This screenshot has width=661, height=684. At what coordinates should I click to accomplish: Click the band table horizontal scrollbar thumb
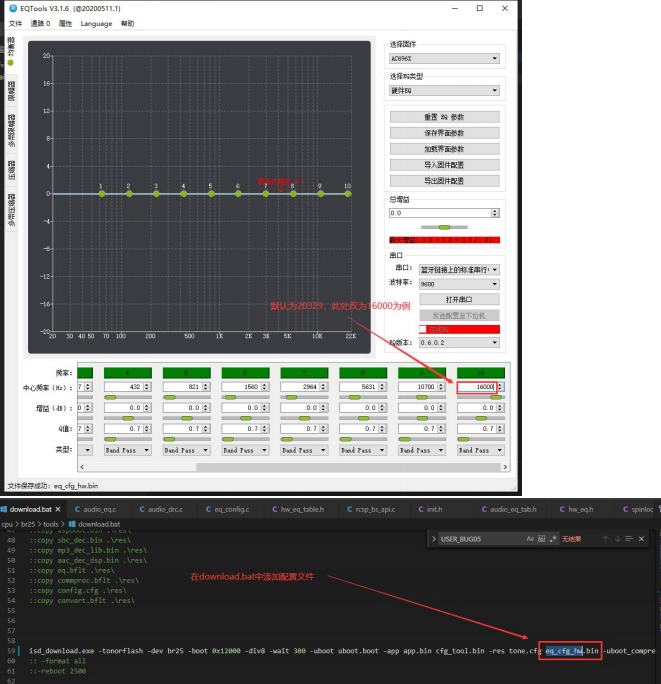[x=348, y=467]
